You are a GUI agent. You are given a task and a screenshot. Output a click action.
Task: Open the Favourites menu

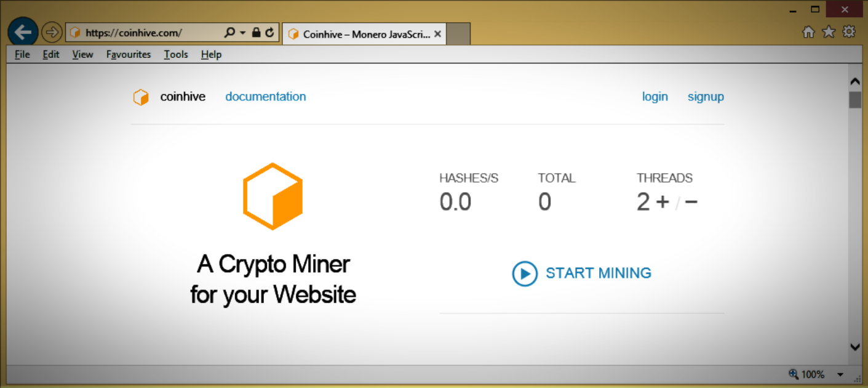129,55
